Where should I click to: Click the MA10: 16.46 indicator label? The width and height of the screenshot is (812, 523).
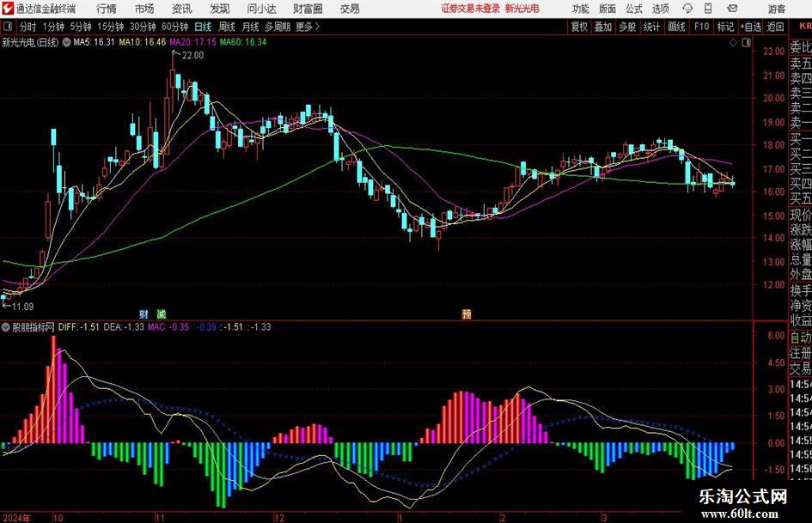click(x=143, y=42)
